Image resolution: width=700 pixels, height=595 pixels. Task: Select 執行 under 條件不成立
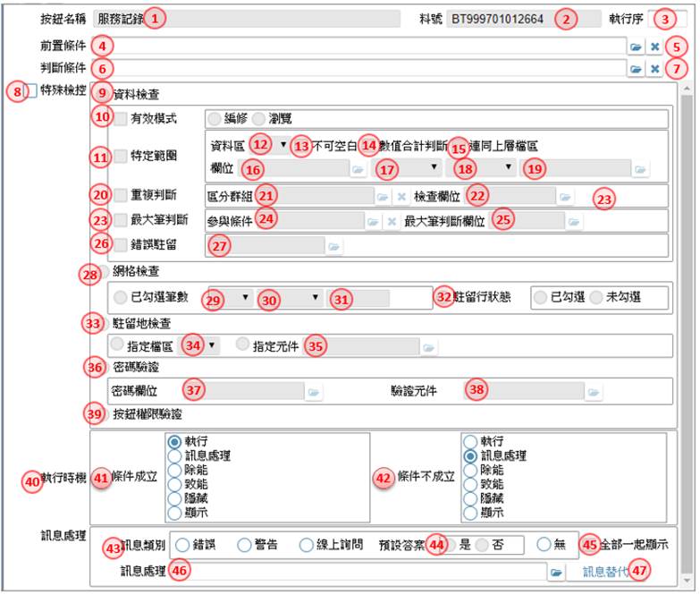(x=470, y=442)
